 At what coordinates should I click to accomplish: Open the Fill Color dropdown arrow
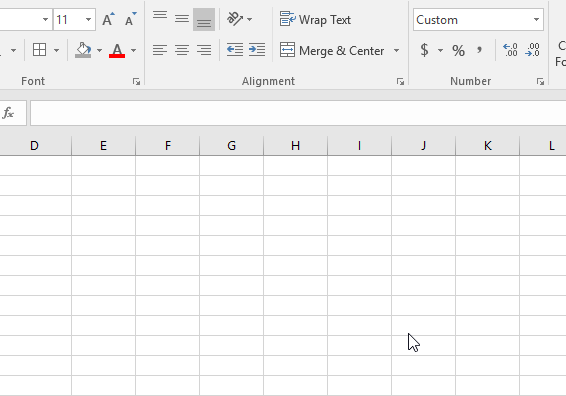pos(99,50)
